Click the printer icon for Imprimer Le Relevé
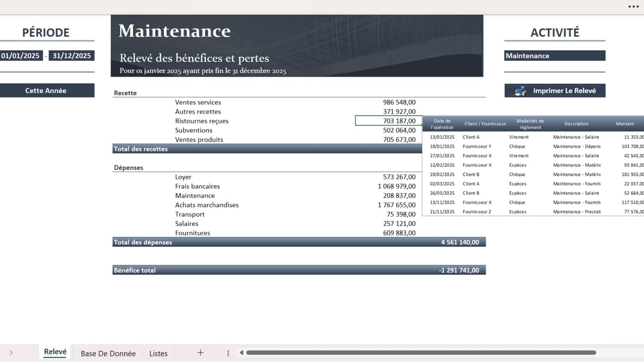Viewport: 644px width, 362px height. coord(520,91)
